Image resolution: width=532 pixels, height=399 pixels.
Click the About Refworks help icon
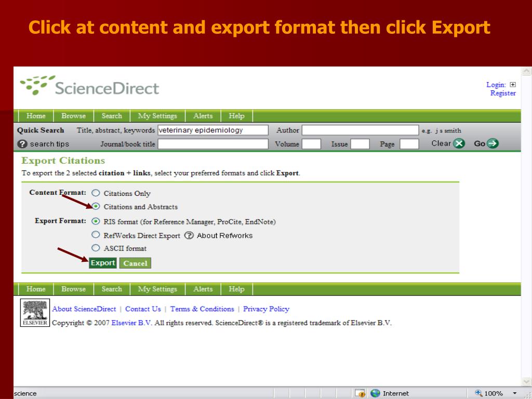(x=189, y=235)
